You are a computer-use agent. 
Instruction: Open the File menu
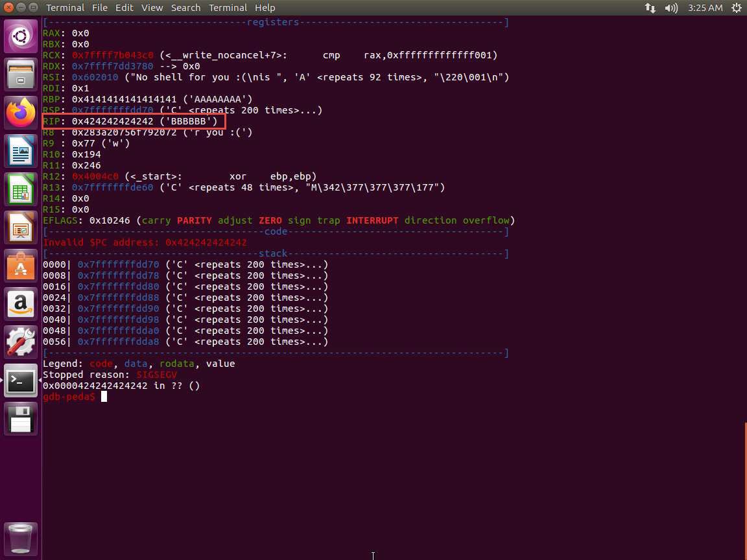point(99,8)
